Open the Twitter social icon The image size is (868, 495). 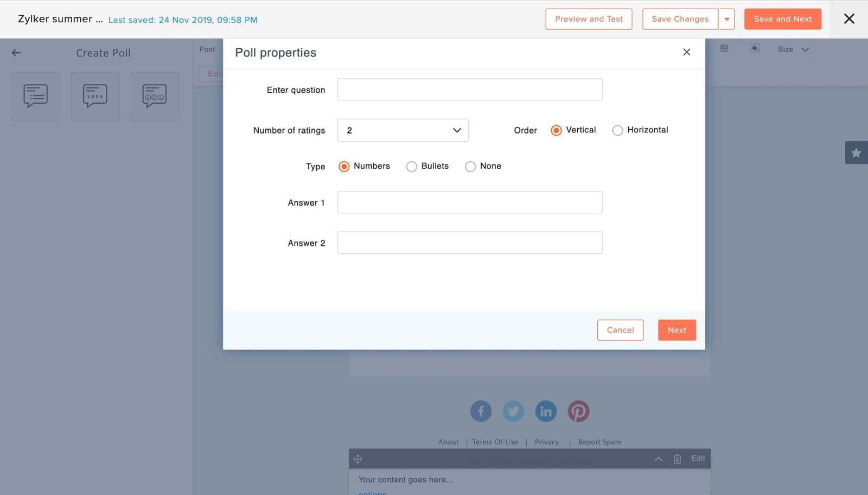513,411
